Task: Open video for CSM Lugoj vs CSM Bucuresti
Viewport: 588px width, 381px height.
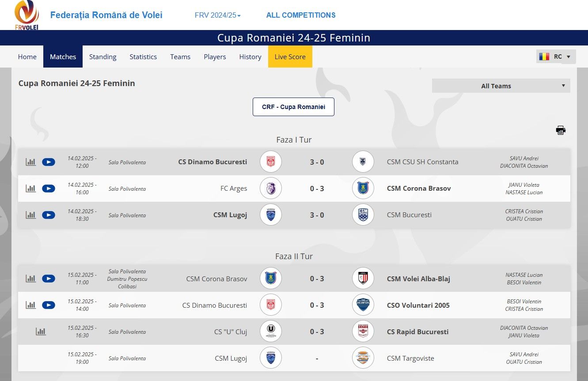Action: [49, 215]
